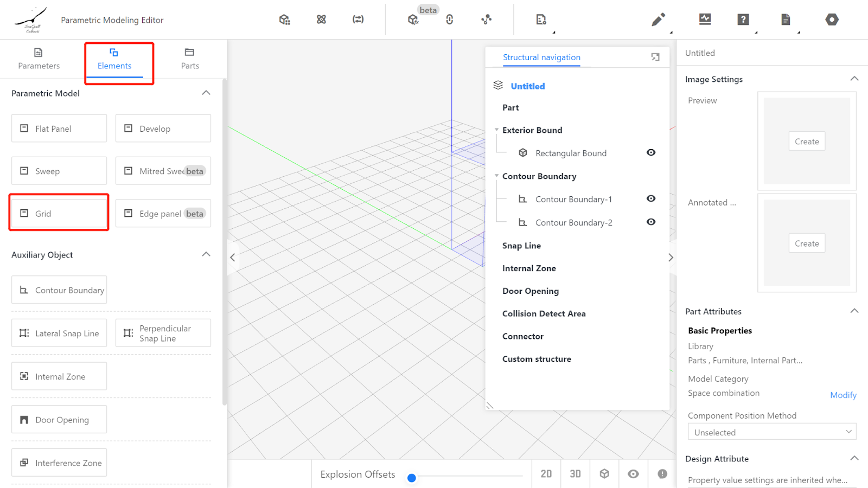Pop out the Structural navigation panel

[x=655, y=57]
